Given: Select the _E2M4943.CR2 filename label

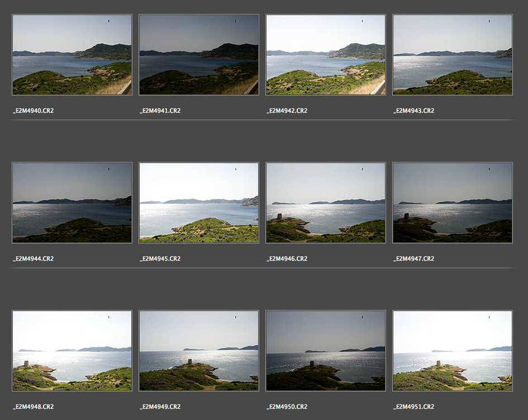Looking at the screenshot, I should pos(413,111).
